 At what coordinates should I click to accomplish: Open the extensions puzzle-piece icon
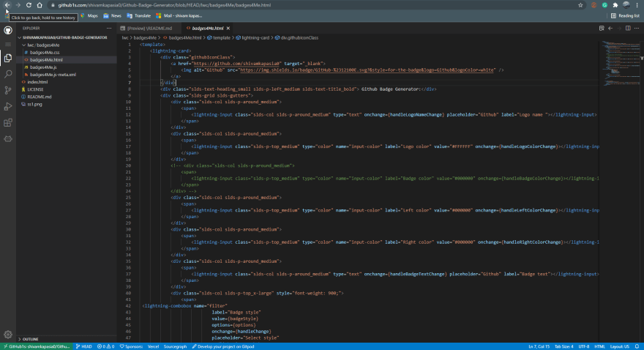pos(615,5)
